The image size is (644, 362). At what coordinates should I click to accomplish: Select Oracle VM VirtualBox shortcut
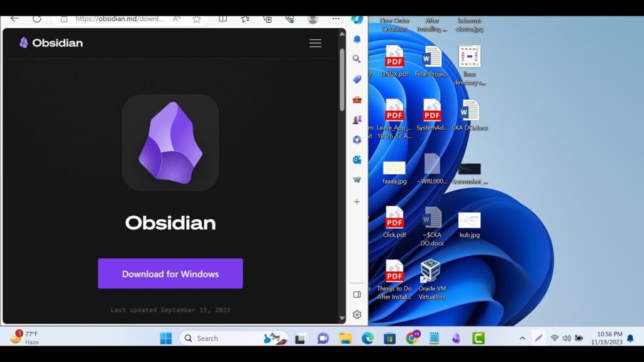(x=431, y=280)
